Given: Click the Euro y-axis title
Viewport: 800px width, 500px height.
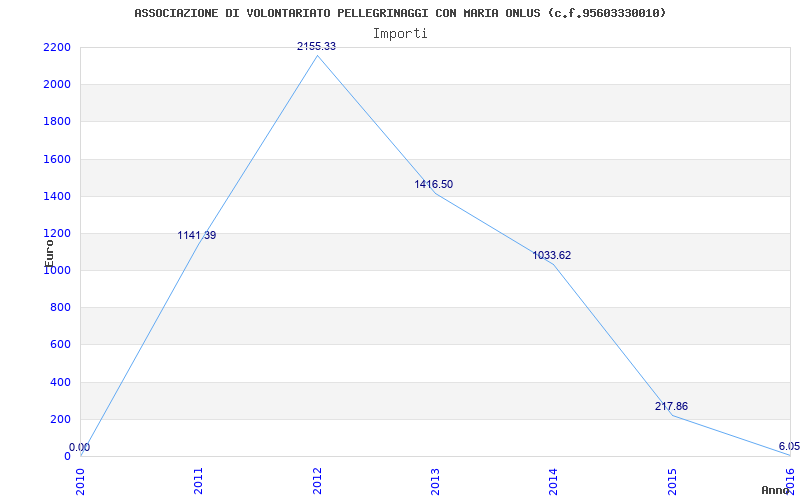Looking at the screenshot, I should pos(49,253).
